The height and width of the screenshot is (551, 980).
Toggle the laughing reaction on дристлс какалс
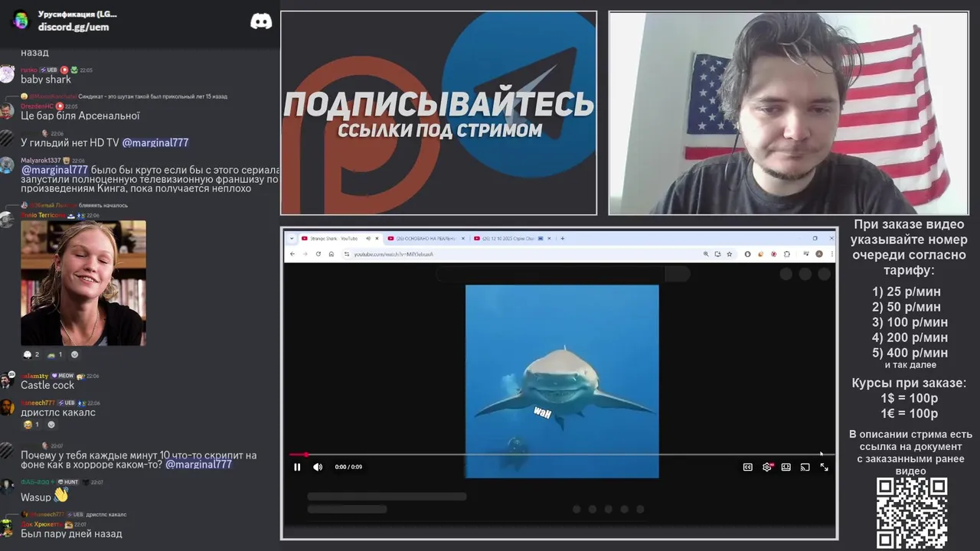(31, 425)
